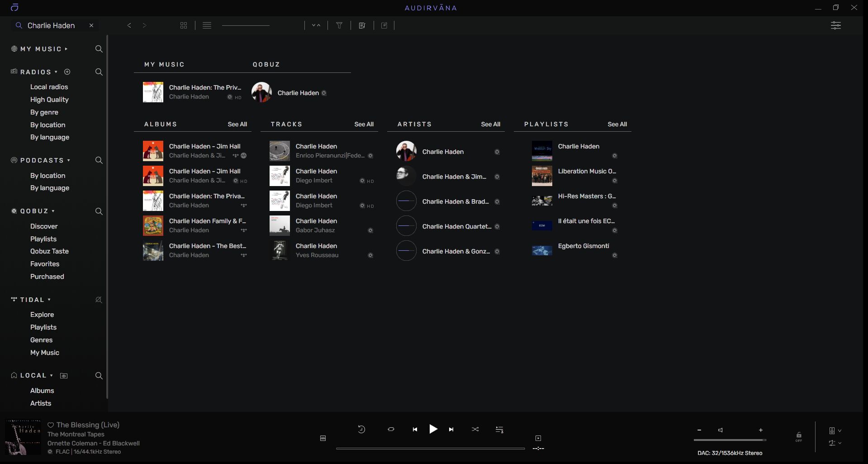Switch to list view
Image resolution: width=868 pixels, height=464 pixels.
(207, 25)
